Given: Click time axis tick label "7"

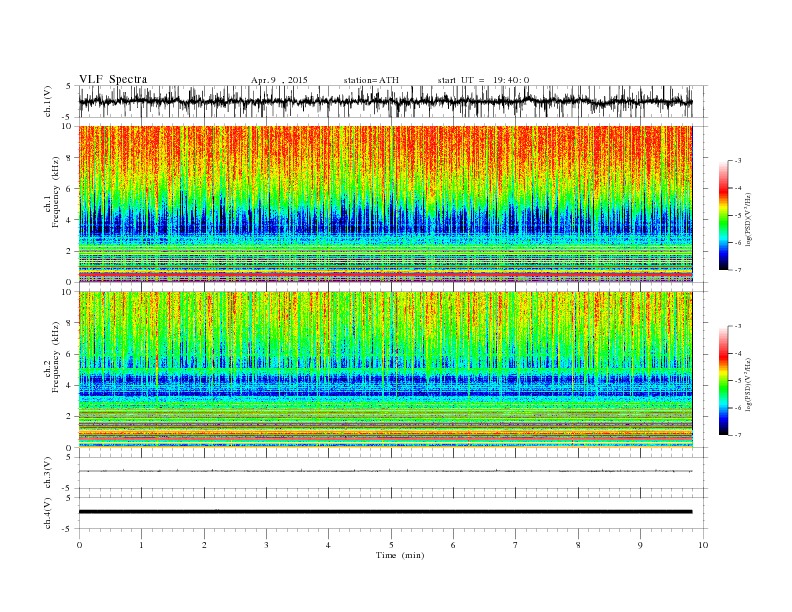Looking at the screenshot, I should [x=516, y=545].
